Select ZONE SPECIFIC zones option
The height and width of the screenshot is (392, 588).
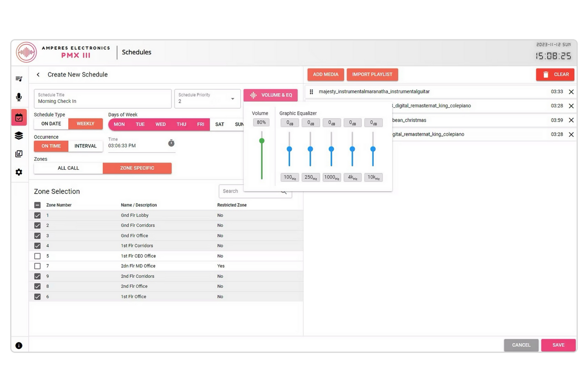(137, 168)
